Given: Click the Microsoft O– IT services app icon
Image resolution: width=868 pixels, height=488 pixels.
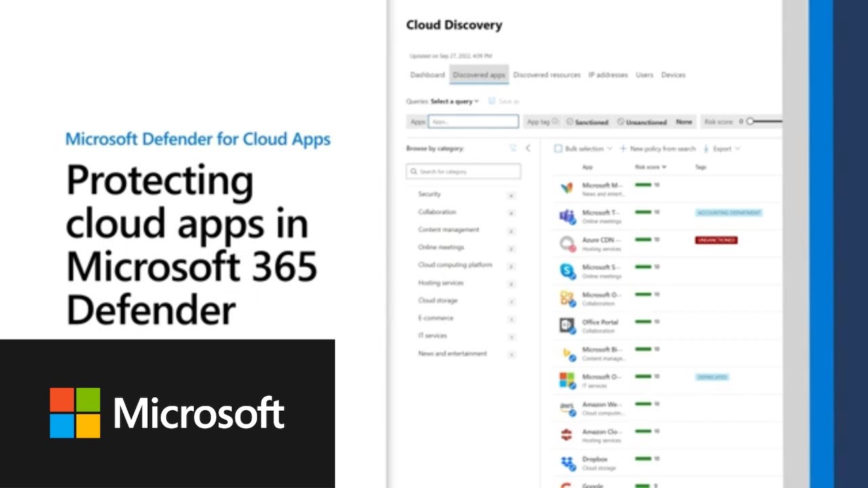Looking at the screenshot, I should pos(566,380).
